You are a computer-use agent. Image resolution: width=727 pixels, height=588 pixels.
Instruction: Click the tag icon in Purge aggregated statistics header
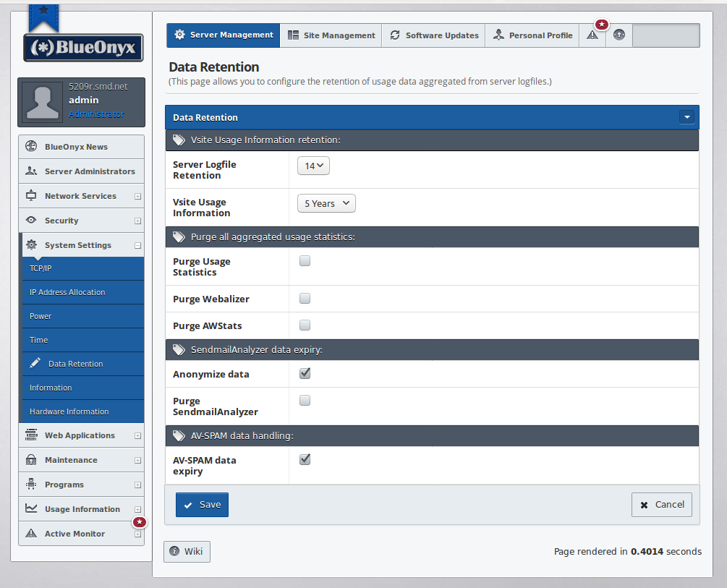click(179, 237)
